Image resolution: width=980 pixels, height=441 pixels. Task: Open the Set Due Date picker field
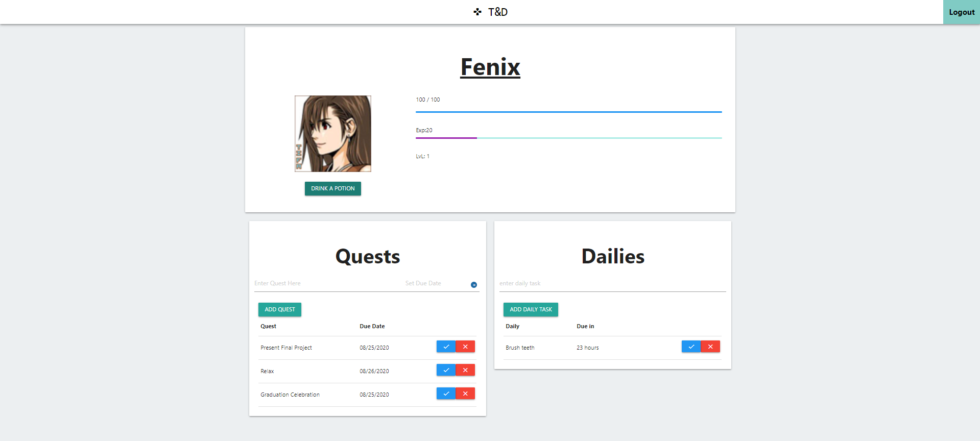point(435,283)
